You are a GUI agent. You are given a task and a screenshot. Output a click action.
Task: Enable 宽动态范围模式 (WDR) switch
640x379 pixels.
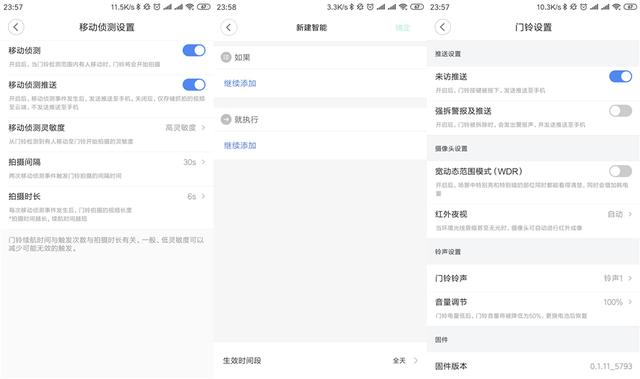(x=620, y=171)
